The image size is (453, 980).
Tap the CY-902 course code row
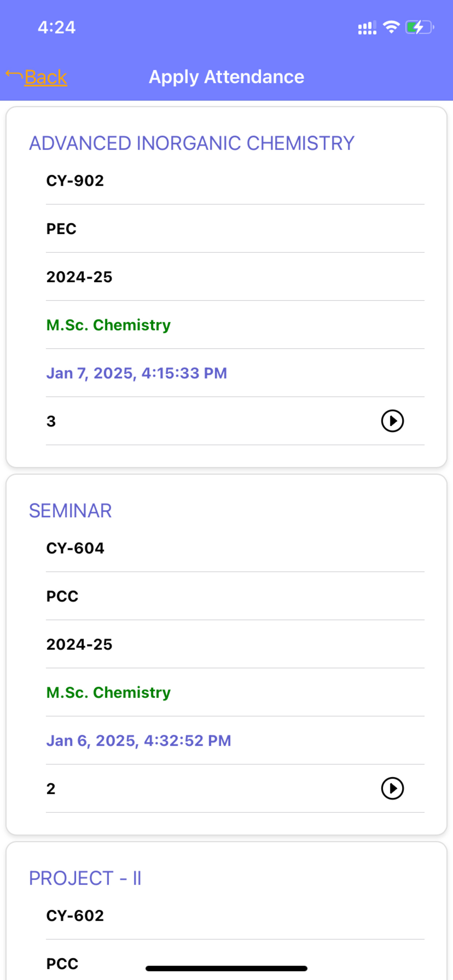pos(235,181)
